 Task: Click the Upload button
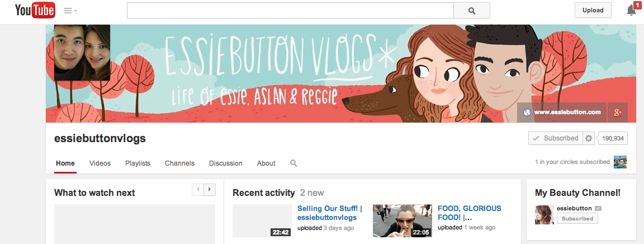click(593, 10)
